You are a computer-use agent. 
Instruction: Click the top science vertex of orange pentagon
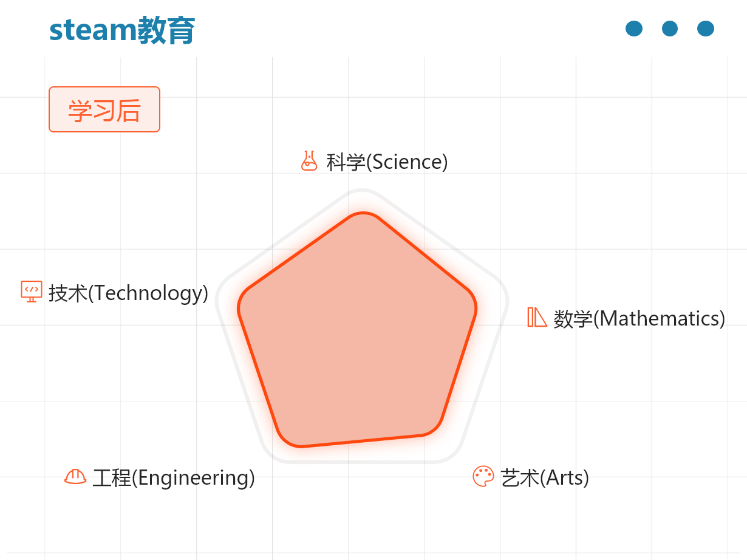pyautogui.click(x=363, y=213)
